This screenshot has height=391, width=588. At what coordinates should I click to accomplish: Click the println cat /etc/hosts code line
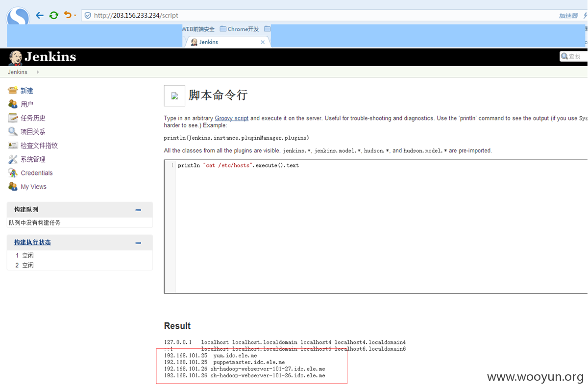point(238,166)
